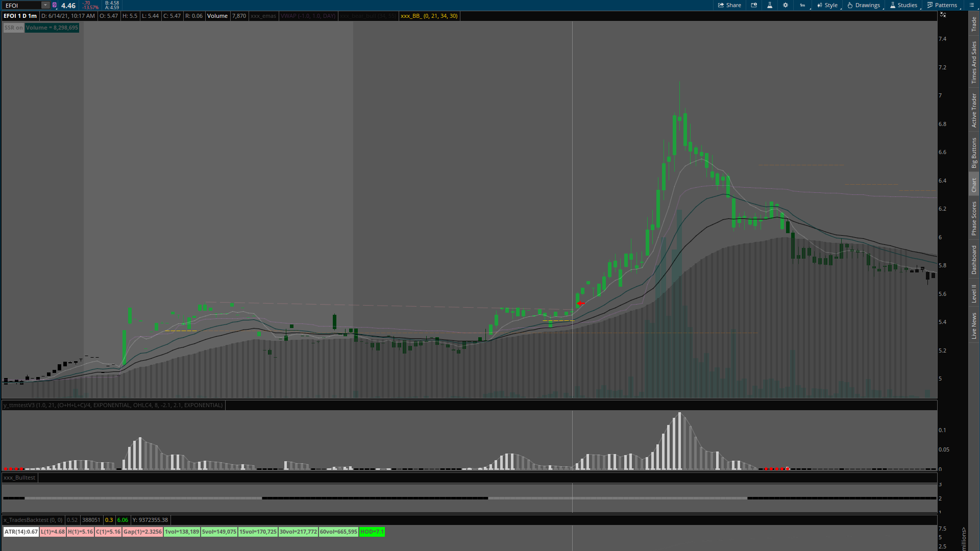Viewport: 980px width, 551px height.
Task: Click the purple link clipboard icon
Action: coord(55,5)
